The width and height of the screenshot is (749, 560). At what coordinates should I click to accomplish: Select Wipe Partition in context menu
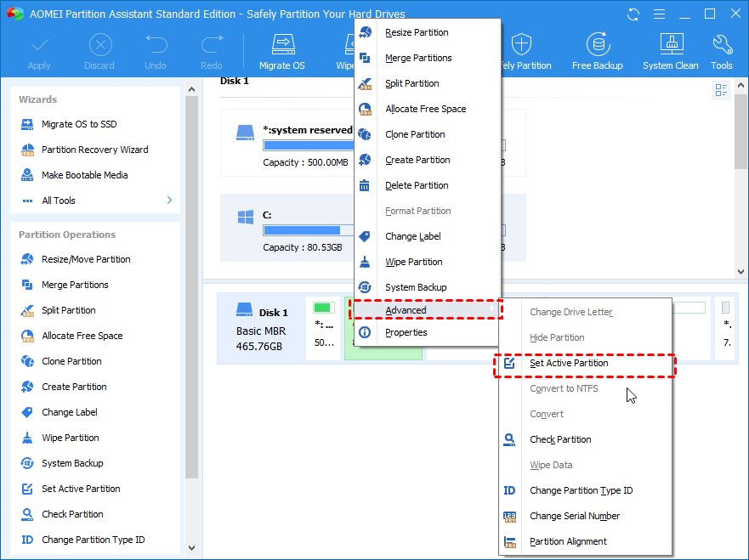(x=427, y=262)
